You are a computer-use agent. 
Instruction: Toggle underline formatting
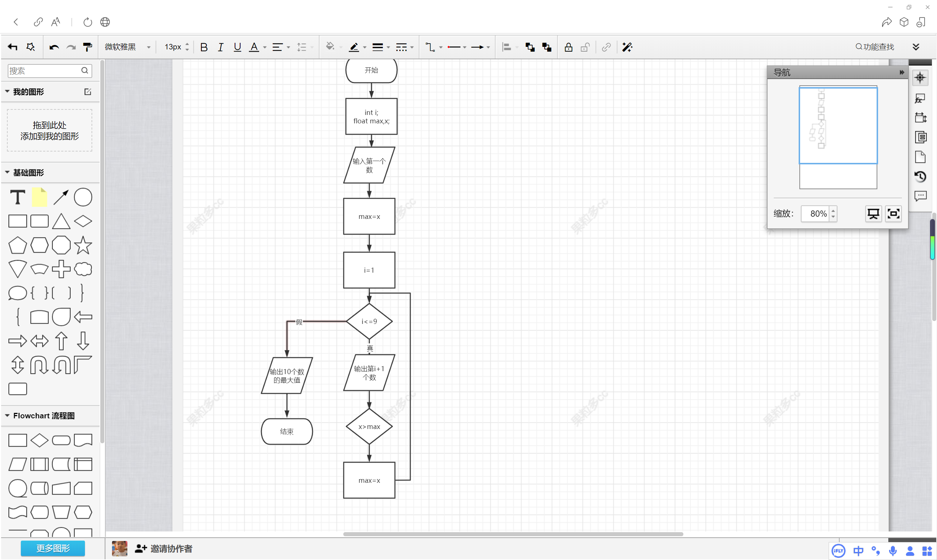[237, 47]
